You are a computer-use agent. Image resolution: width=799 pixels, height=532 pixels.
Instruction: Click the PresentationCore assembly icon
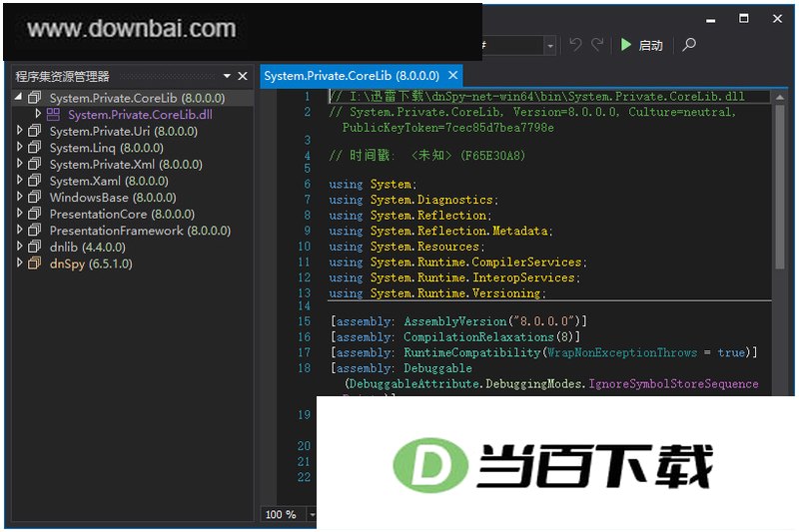coord(35,214)
